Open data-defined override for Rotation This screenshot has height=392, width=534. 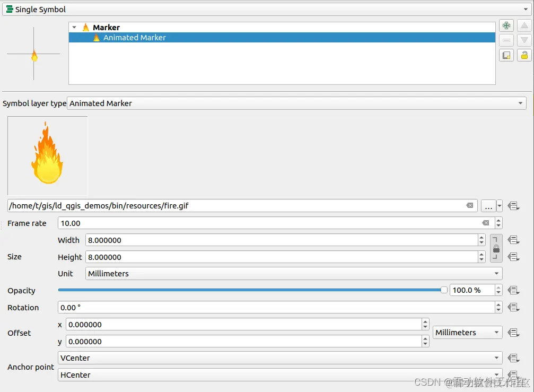coord(513,308)
